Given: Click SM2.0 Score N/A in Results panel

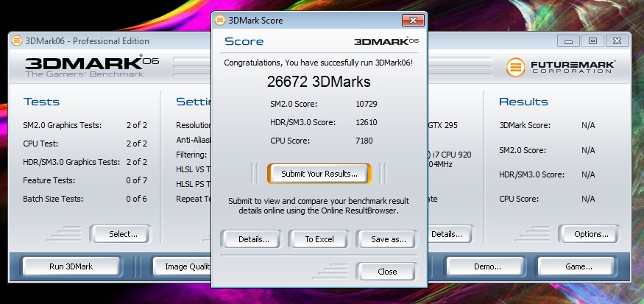Looking at the screenshot, I should [x=588, y=150].
